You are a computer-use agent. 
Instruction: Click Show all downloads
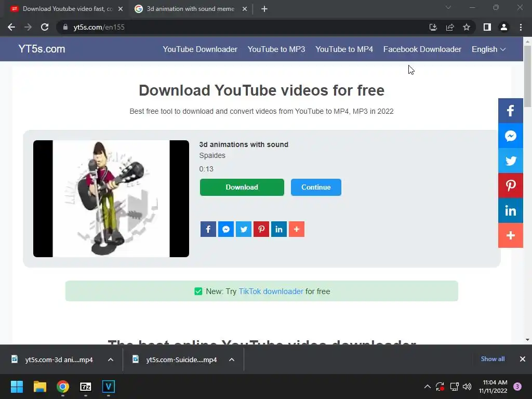[493, 359]
